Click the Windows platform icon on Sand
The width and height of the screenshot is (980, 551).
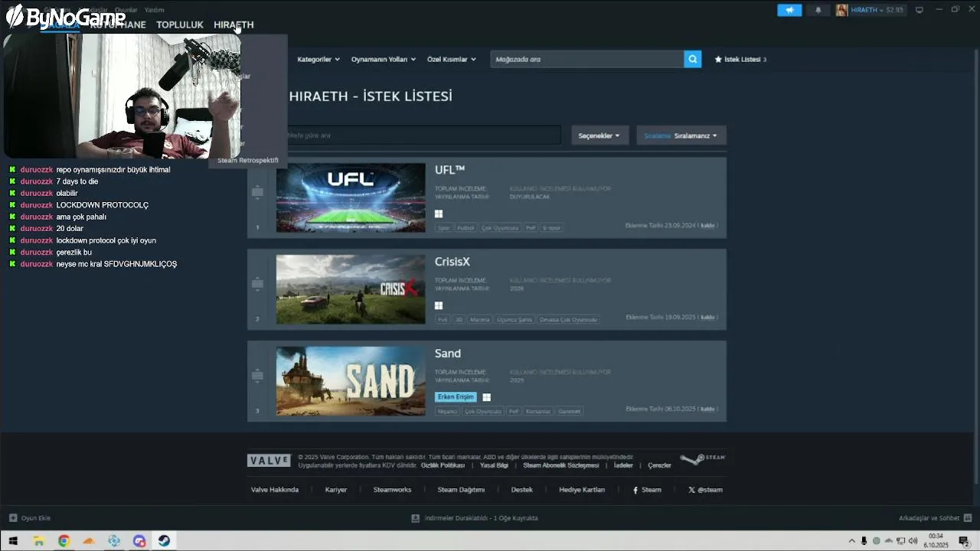point(486,397)
